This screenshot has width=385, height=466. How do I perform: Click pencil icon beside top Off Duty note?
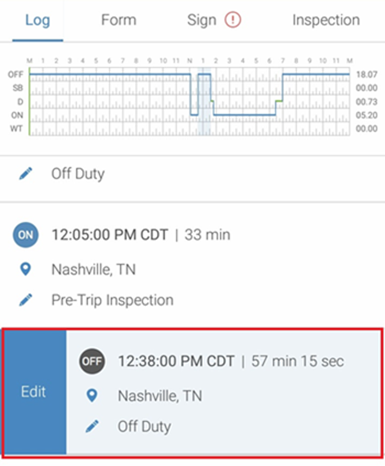click(26, 174)
